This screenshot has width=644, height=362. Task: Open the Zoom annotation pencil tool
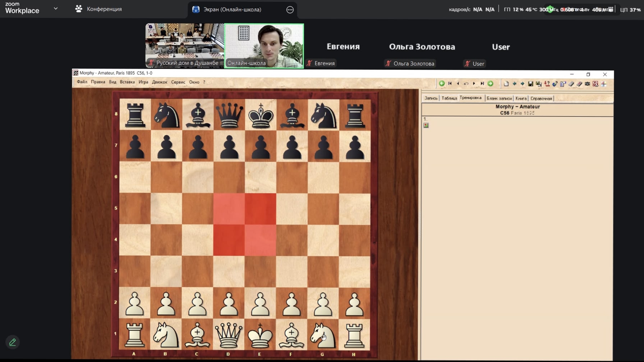[x=13, y=342]
